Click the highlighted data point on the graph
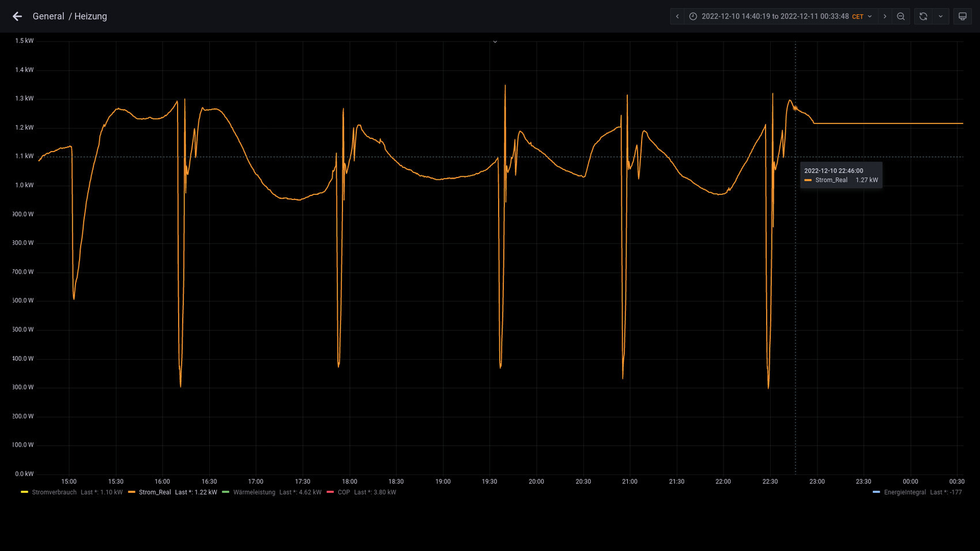The image size is (980, 551). click(795, 108)
